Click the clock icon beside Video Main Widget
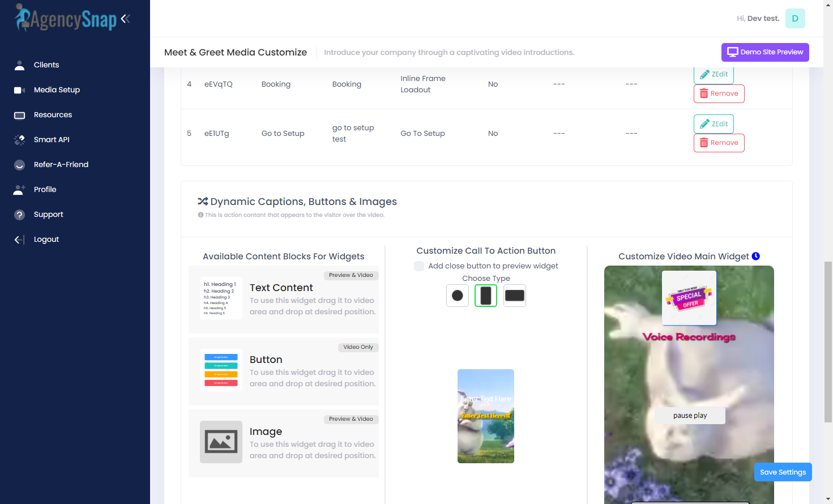 pyautogui.click(x=755, y=257)
